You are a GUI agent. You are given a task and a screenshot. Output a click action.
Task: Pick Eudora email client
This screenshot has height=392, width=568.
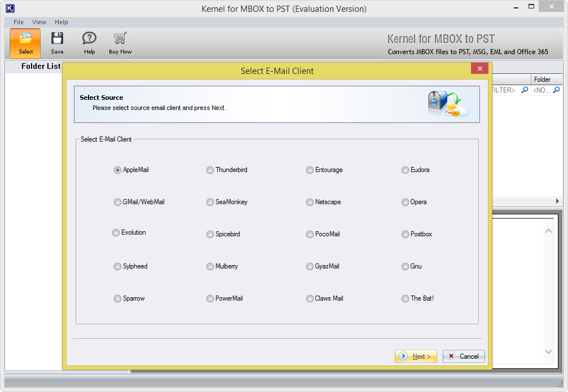pyautogui.click(x=405, y=170)
